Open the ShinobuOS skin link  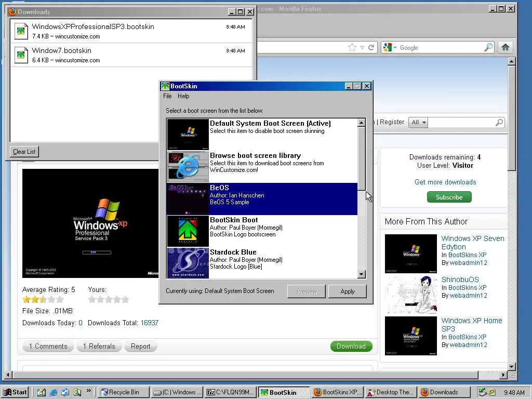coord(460,280)
